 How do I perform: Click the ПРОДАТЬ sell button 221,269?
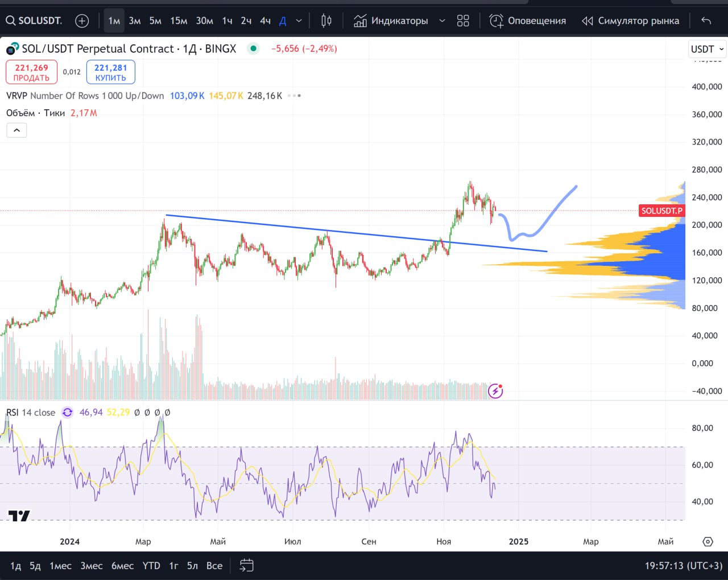(32, 72)
